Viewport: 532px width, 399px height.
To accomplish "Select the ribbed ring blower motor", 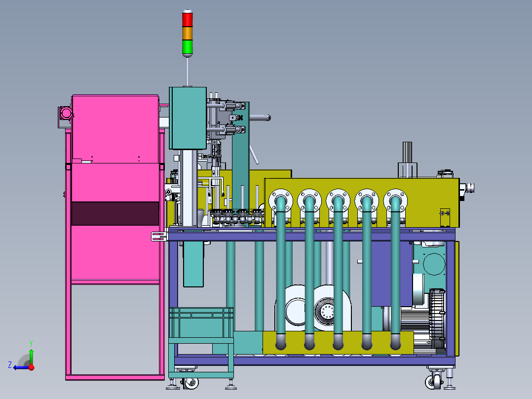I will point(437,315).
